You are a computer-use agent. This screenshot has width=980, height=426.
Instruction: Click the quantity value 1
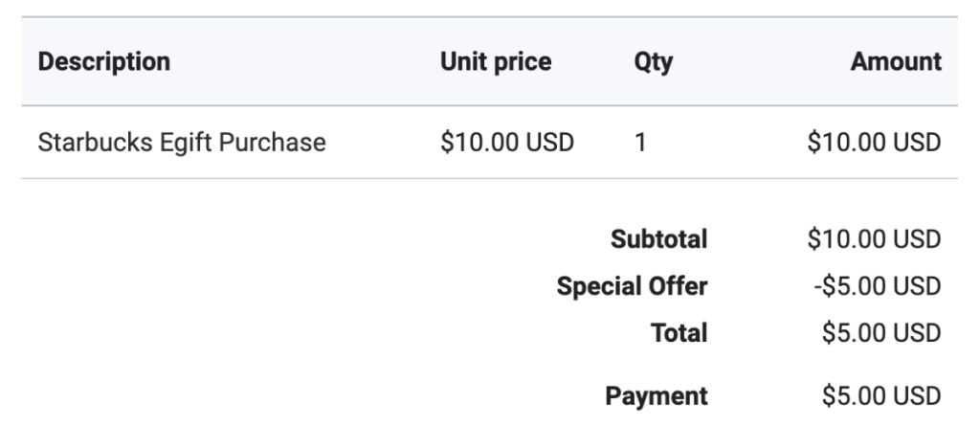[640, 143]
